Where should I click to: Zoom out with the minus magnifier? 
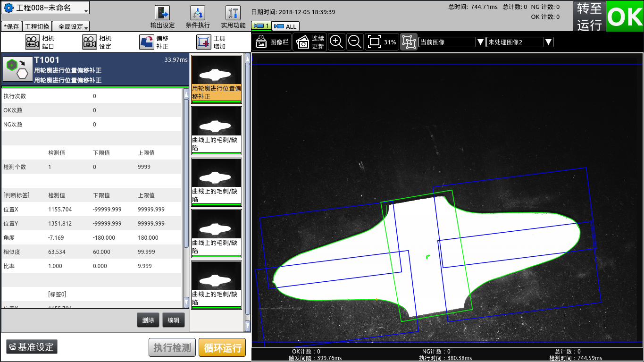tap(354, 42)
